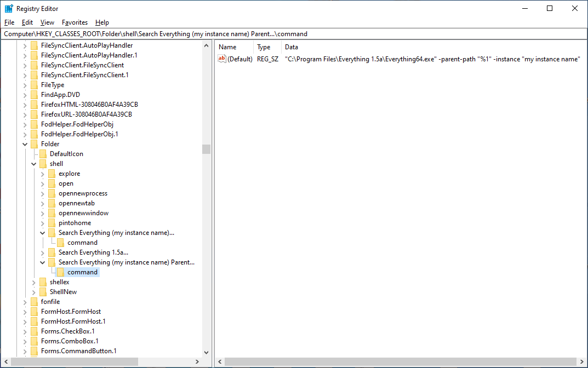Click folder icon of Forms.ComboBox.1 key

[34, 341]
